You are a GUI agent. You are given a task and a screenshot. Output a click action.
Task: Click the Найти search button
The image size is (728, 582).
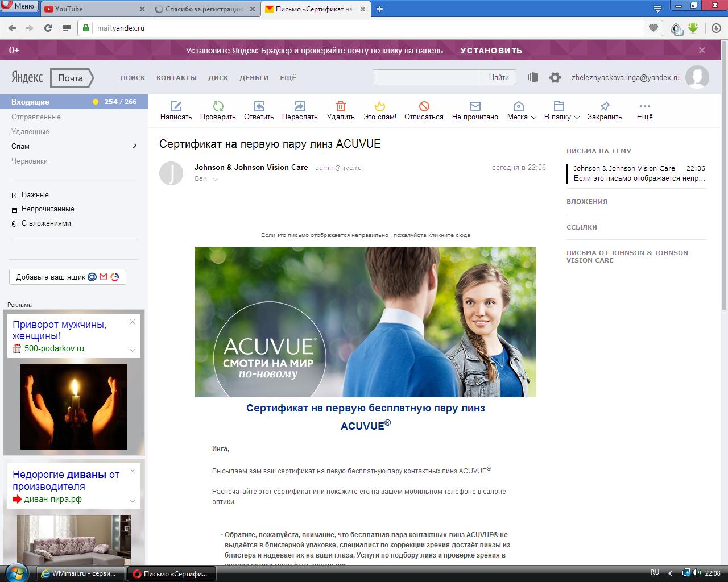click(x=499, y=77)
